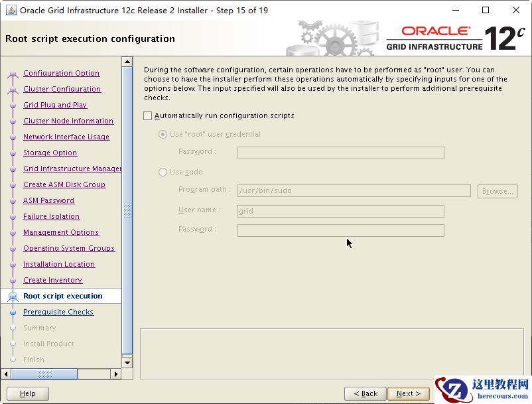The height and width of the screenshot is (404, 532).
Task: Click sidebar scroll up arrow
Action: (x=127, y=62)
